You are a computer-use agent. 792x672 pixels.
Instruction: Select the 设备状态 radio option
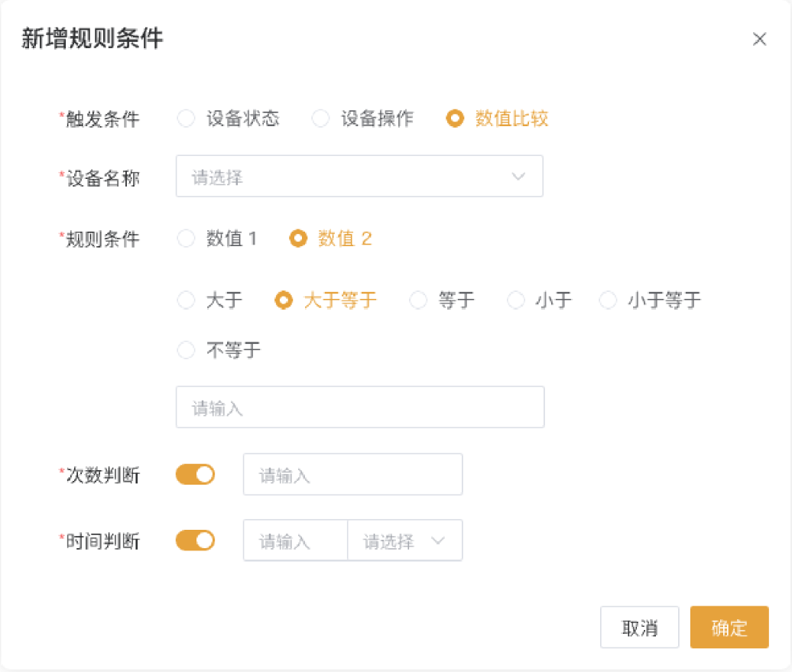click(x=187, y=118)
